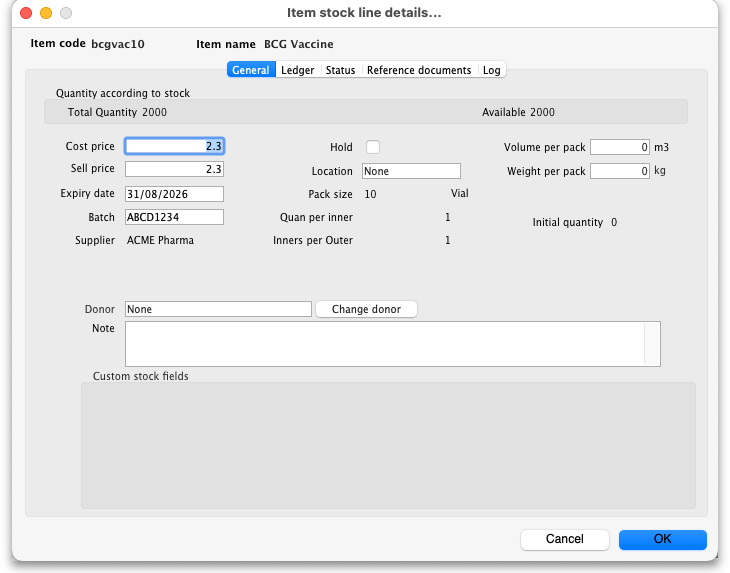Open the Status tab
Viewport: 730px width, 573px height.
click(x=340, y=70)
